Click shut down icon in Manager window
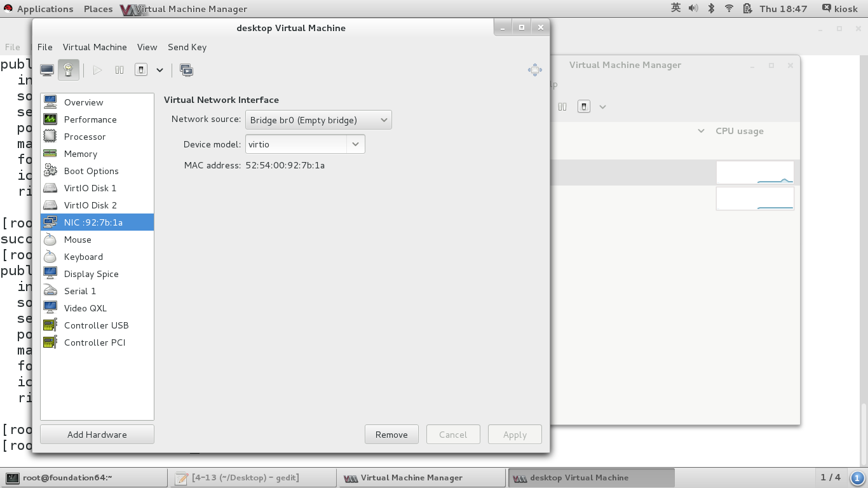The image size is (868, 488). tap(584, 107)
